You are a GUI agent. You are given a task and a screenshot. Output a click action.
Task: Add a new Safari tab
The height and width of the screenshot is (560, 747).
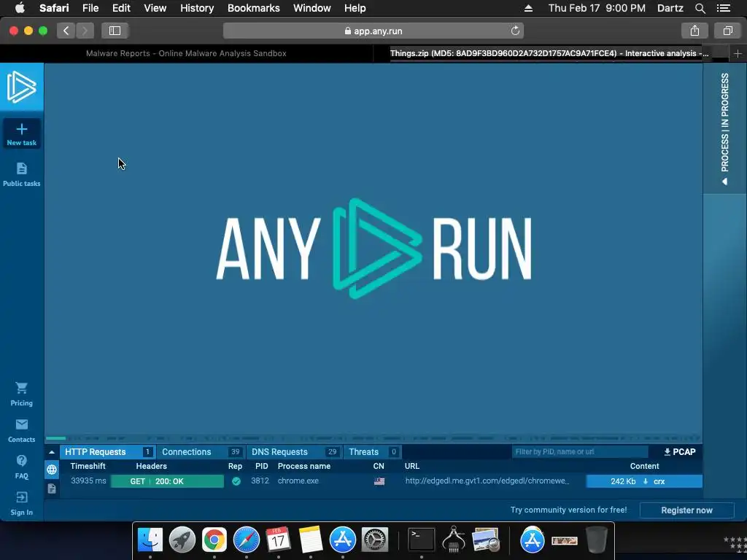(738, 54)
